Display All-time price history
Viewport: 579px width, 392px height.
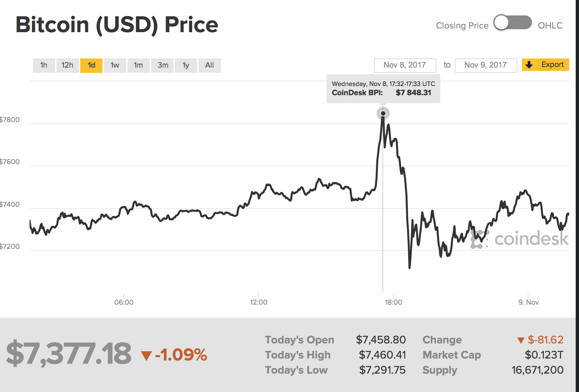coord(209,65)
